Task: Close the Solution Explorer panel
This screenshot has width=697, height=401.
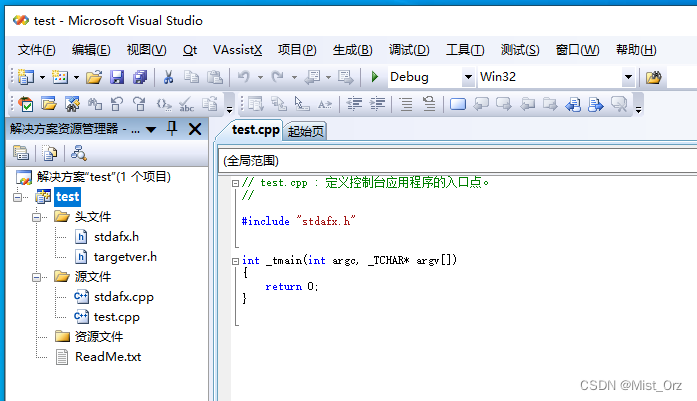Action: [x=195, y=129]
